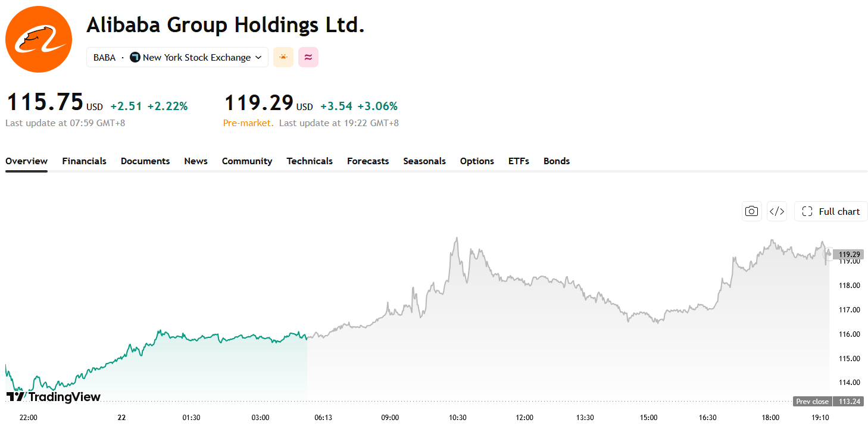Click the Alibaba orange logo

[39, 39]
